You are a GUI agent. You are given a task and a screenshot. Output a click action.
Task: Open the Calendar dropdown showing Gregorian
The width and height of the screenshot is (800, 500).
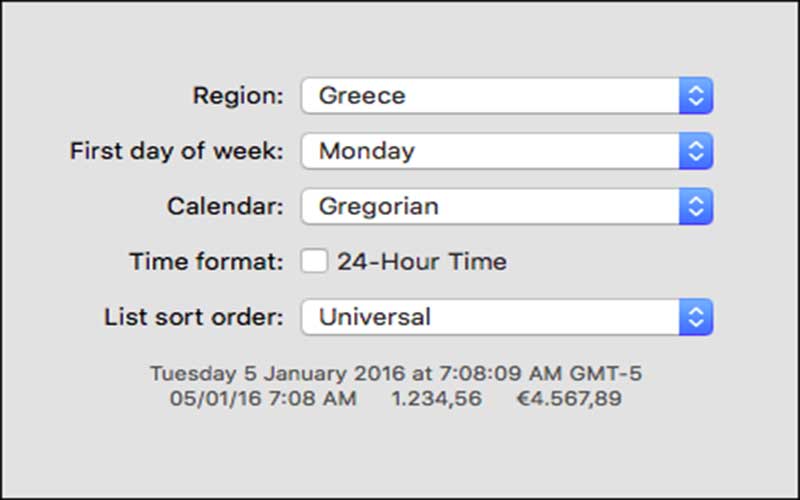[x=490, y=207]
